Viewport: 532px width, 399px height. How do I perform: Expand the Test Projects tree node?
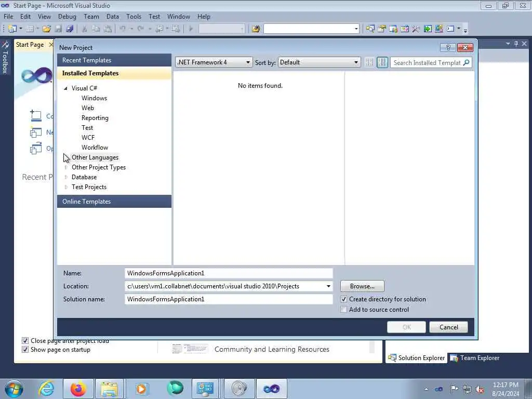(x=66, y=187)
